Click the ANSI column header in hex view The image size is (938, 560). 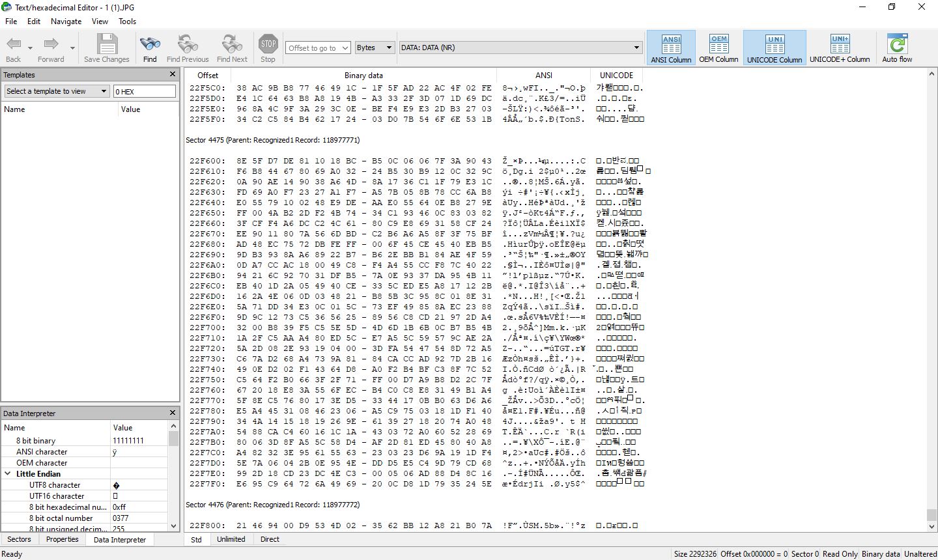coord(544,75)
